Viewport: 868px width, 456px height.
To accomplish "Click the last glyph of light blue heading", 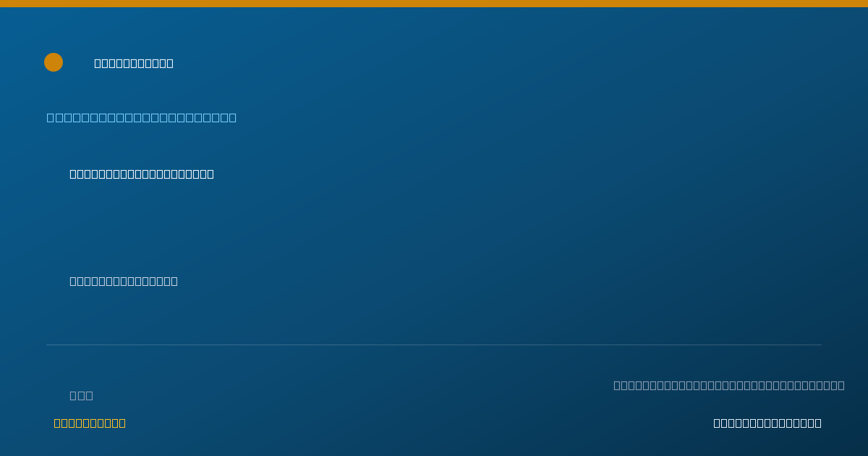I will tap(232, 117).
